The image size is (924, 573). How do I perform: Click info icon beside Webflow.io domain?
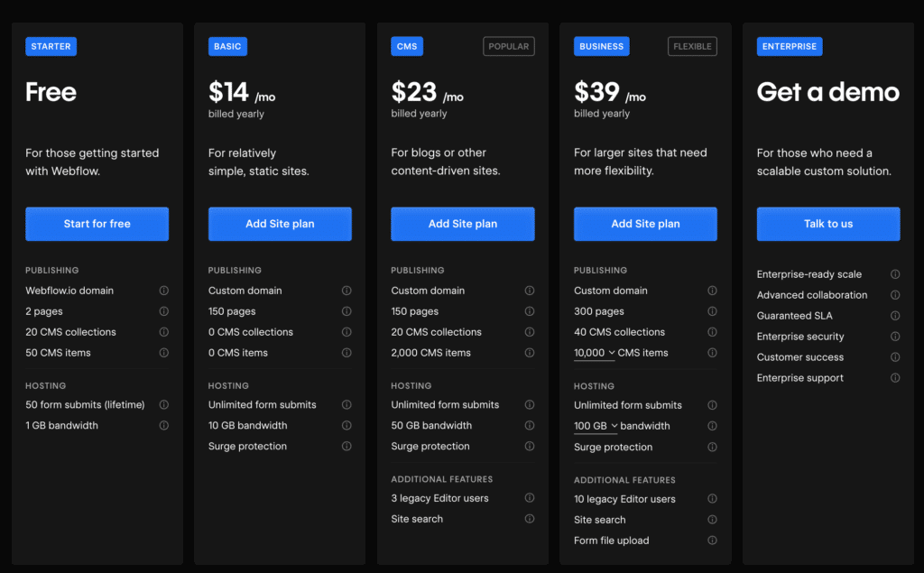[164, 291]
